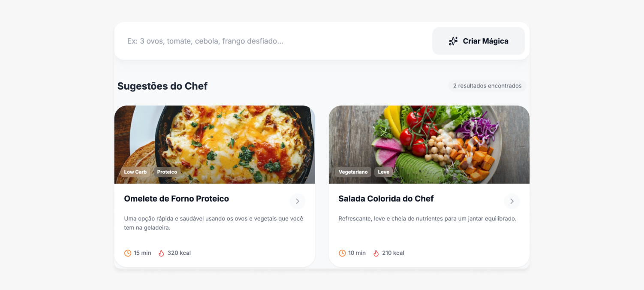This screenshot has width=644, height=290.
Task: Toggle the Proteico badge filter
Action: 167,172
